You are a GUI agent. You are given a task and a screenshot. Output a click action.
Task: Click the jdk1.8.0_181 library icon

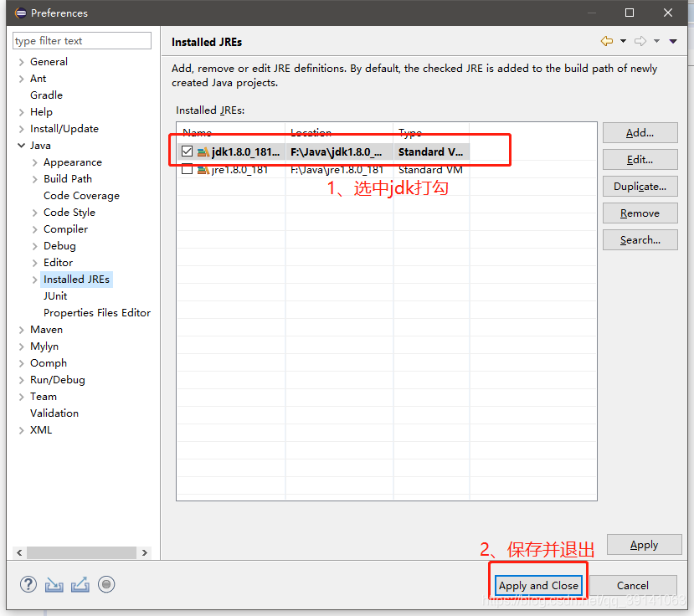click(203, 151)
